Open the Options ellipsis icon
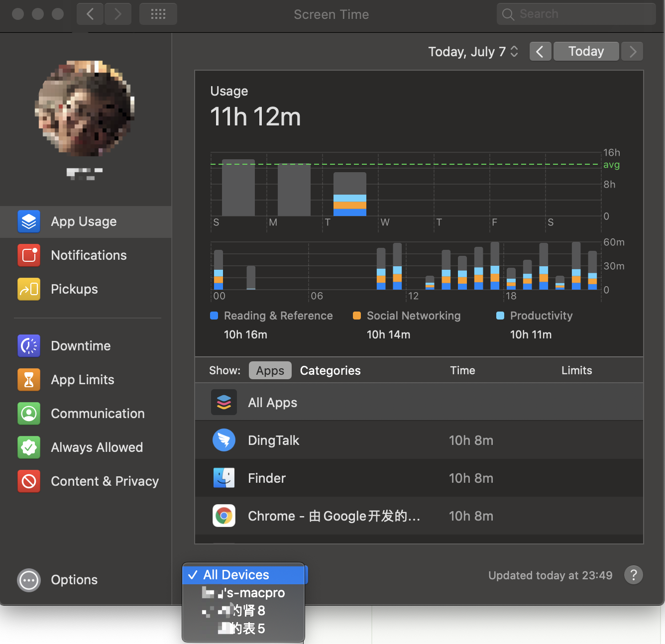 29,580
